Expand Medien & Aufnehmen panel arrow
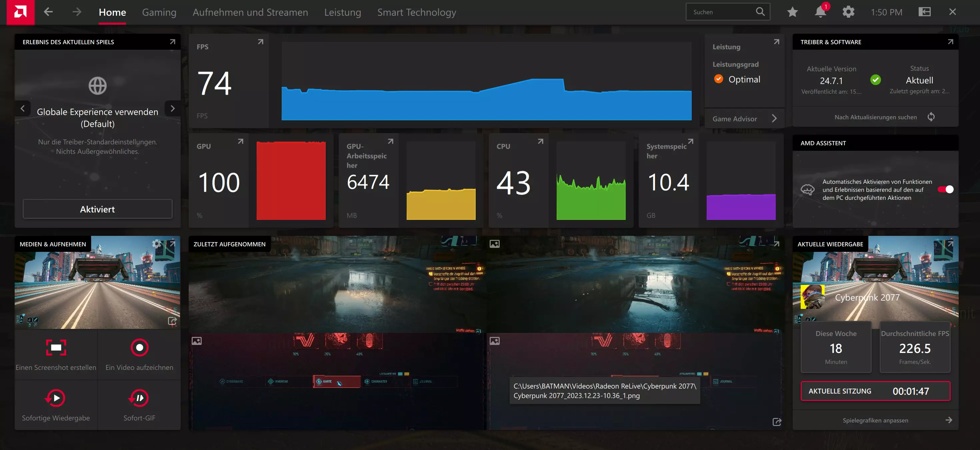Screen dimensions: 980x450 coord(172,244)
